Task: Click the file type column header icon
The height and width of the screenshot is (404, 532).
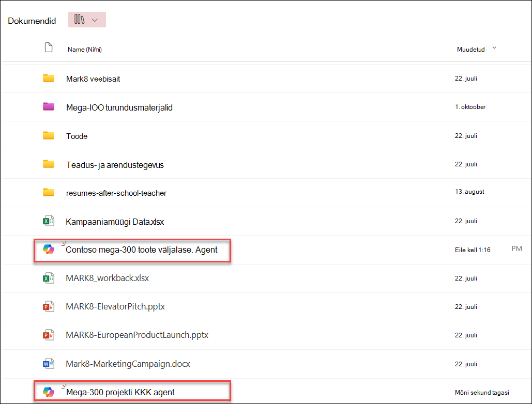Action: pyautogui.click(x=49, y=48)
